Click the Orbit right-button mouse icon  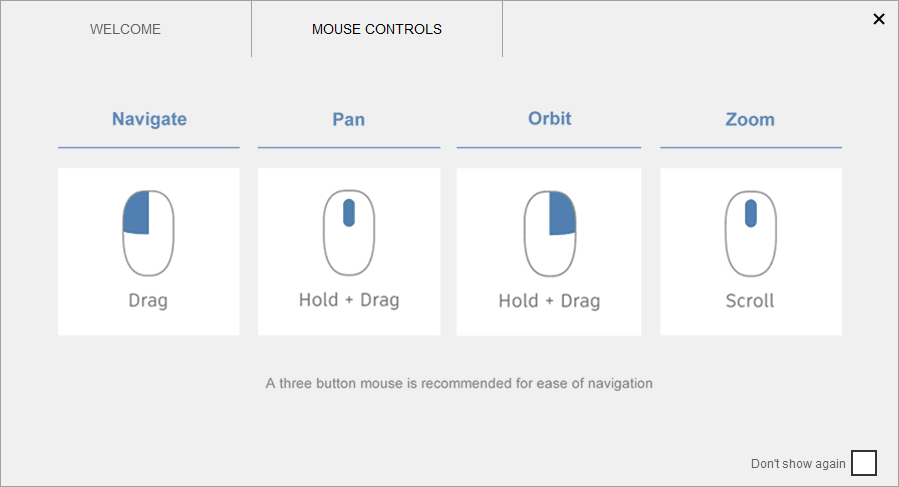(550, 233)
